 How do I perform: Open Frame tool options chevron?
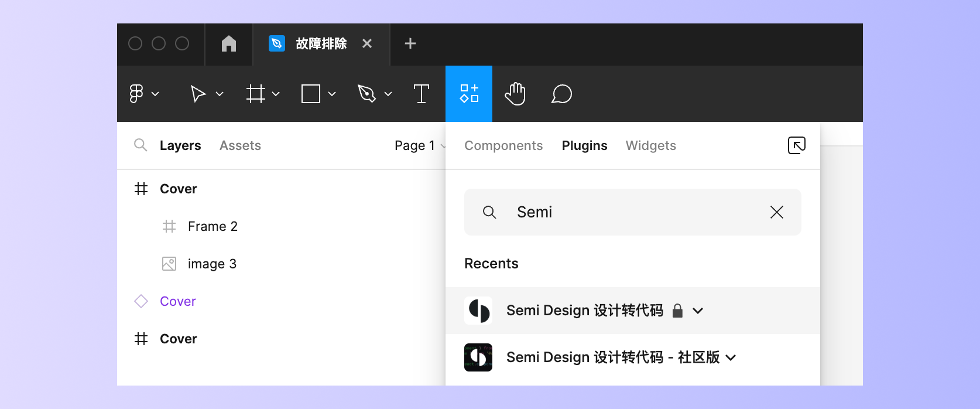(x=276, y=94)
